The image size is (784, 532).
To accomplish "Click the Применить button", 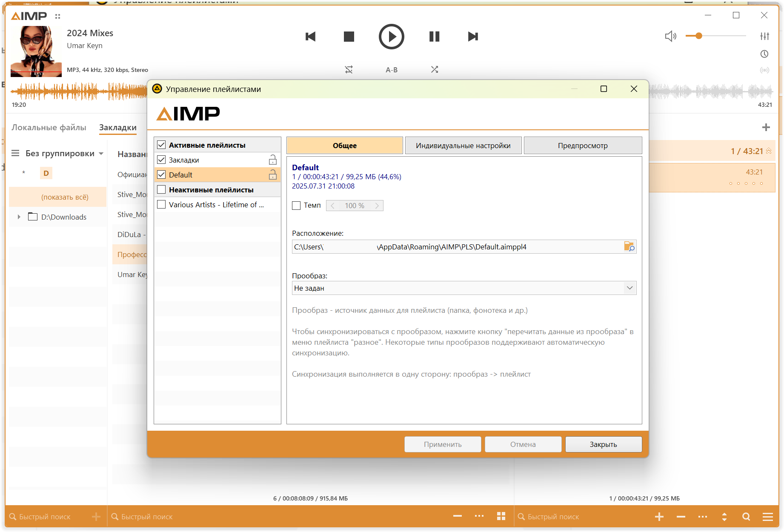I will pyautogui.click(x=443, y=444).
